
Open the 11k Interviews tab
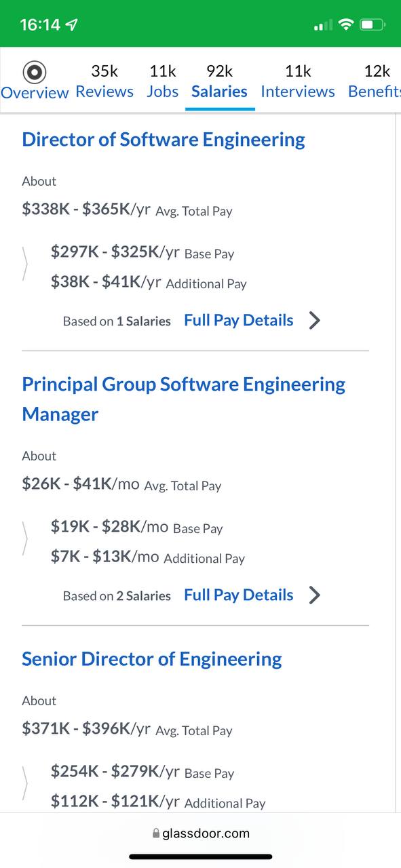(298, 81)
